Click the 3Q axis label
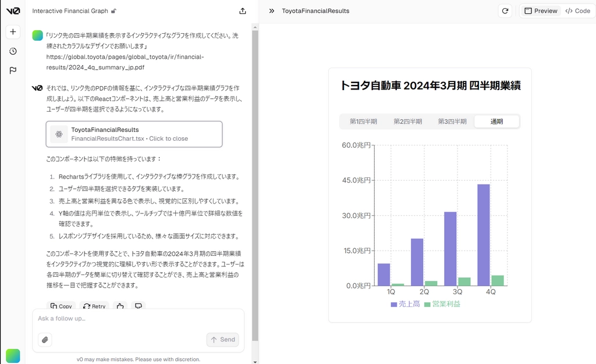Image resolution: width=596 pixels, height=364 pixels. pos(457,291)
